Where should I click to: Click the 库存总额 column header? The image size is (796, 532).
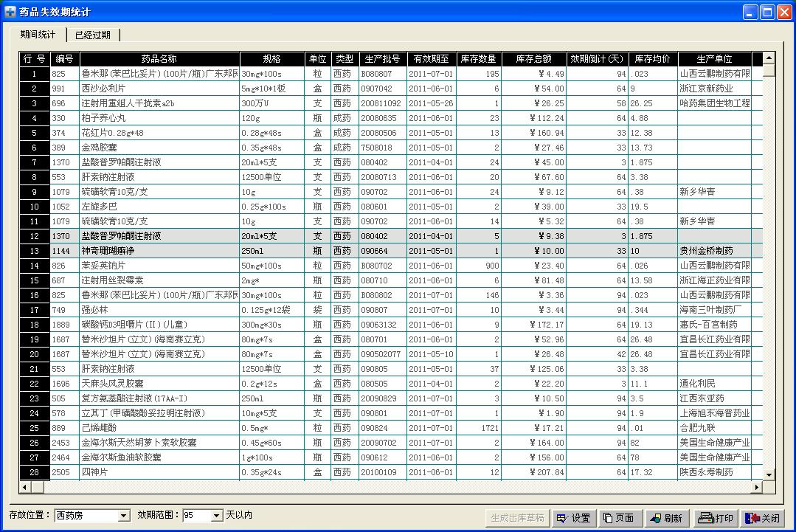tap(533, 59)
